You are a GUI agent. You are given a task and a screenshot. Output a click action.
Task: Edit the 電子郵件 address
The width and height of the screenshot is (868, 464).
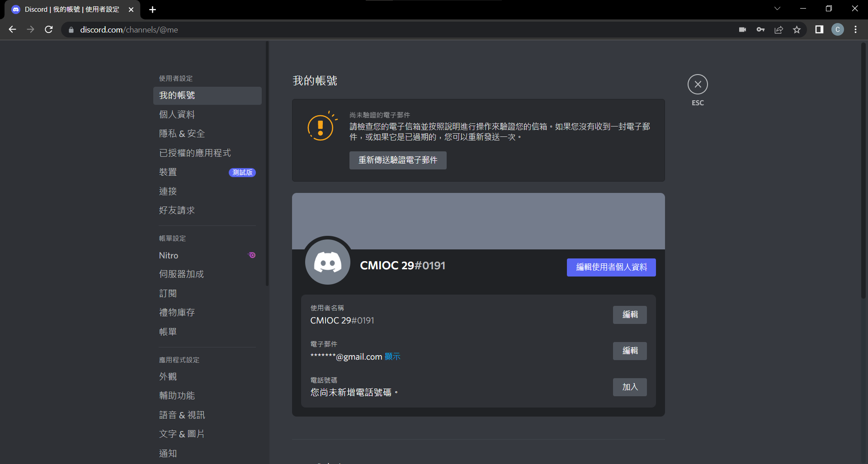coord(630,351)
